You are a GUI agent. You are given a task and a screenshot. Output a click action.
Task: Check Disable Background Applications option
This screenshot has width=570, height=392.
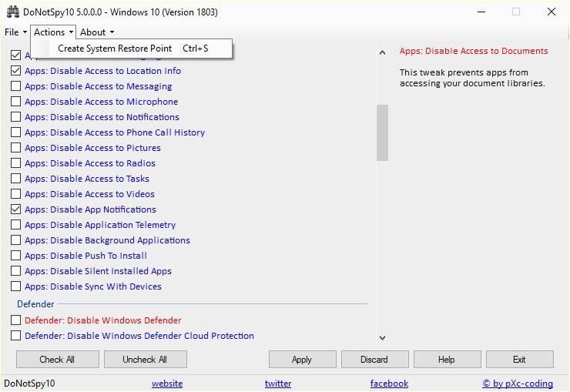[x=15, y=240]
